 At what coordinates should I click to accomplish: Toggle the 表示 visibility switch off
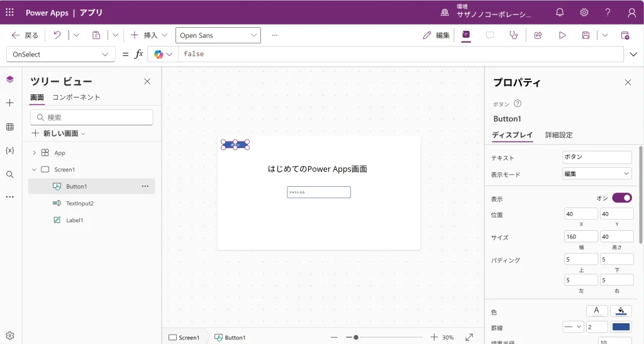tap(621, 198)
